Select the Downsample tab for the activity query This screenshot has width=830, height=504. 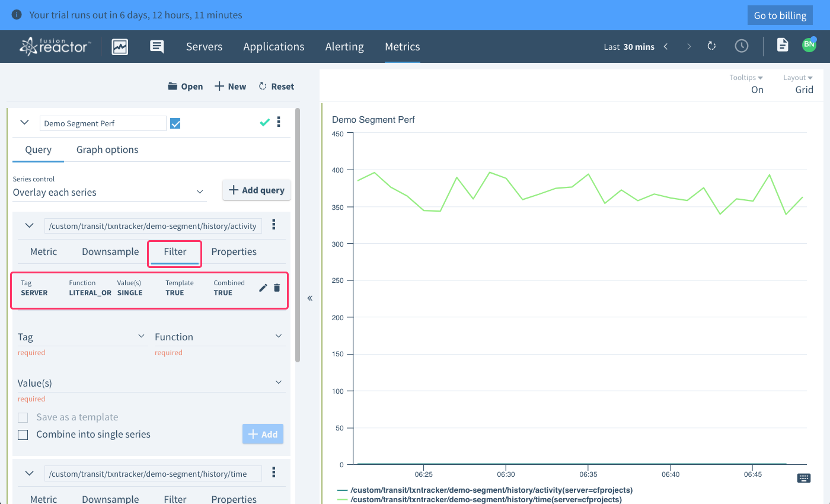coord(110,252)
